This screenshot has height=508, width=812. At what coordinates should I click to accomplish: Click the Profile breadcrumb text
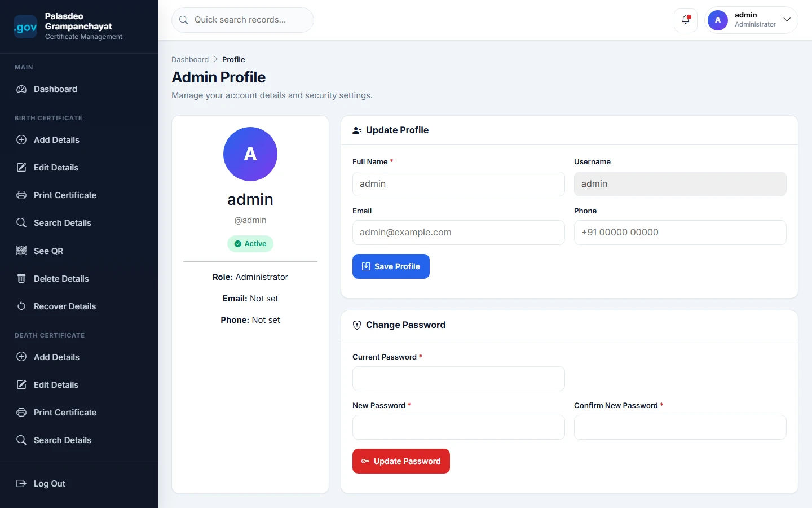pos(233,59)
